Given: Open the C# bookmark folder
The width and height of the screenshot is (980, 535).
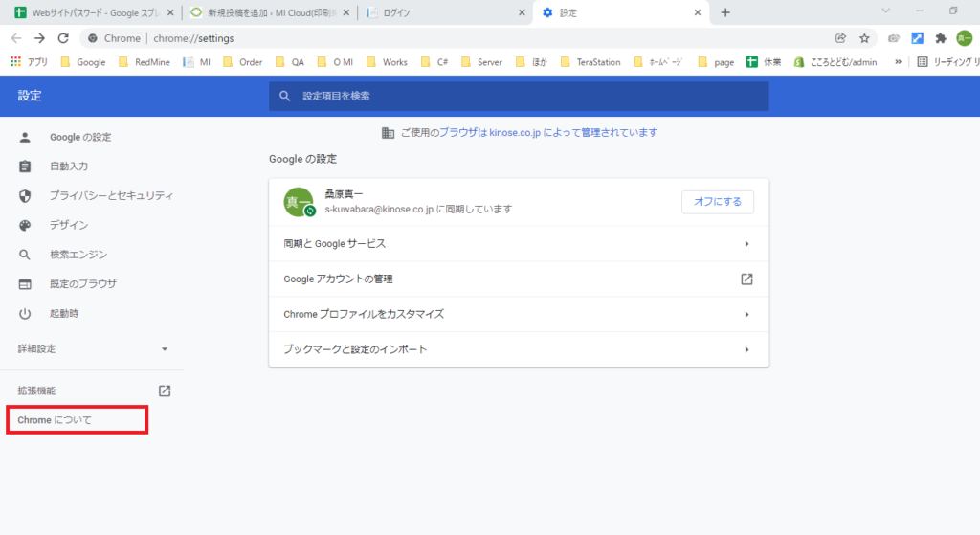Looking at the screenshot, I should click(435, 61).
